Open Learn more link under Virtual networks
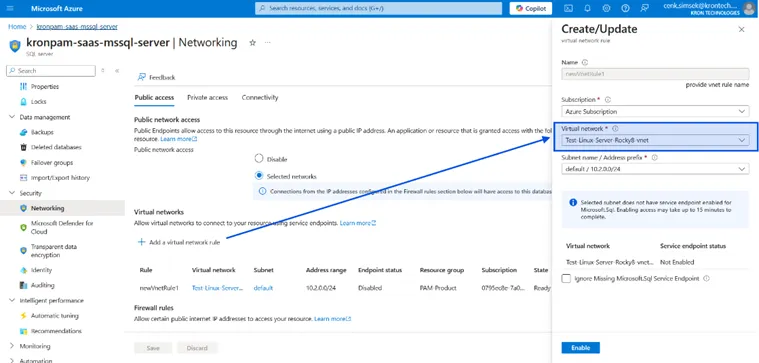The height and width of the screenshot is (363, 759). click(x=358, y=223)
